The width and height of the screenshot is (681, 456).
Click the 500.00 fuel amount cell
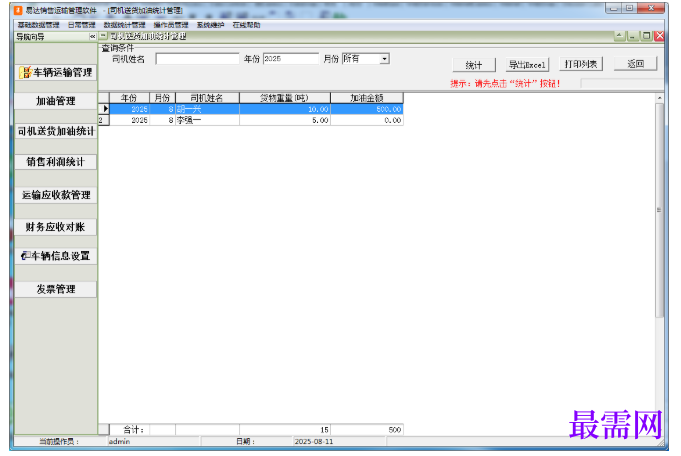point(367,109)
